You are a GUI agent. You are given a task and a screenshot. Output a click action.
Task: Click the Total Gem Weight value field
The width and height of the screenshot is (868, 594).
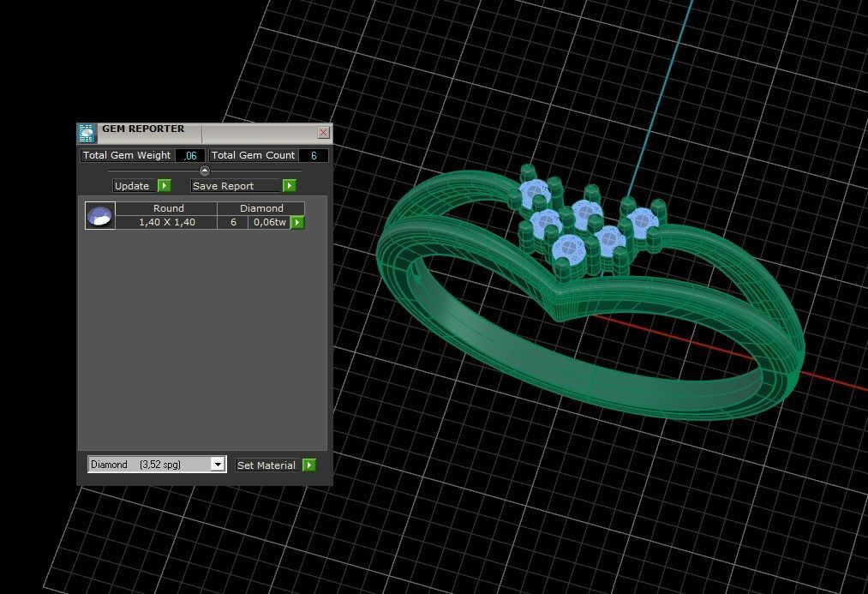coord(190,155)
